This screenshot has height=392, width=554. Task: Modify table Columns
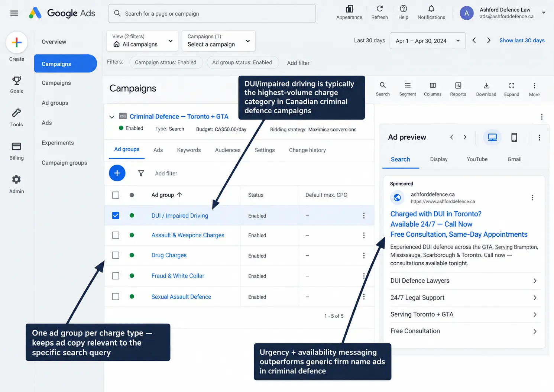pos(432,89)
